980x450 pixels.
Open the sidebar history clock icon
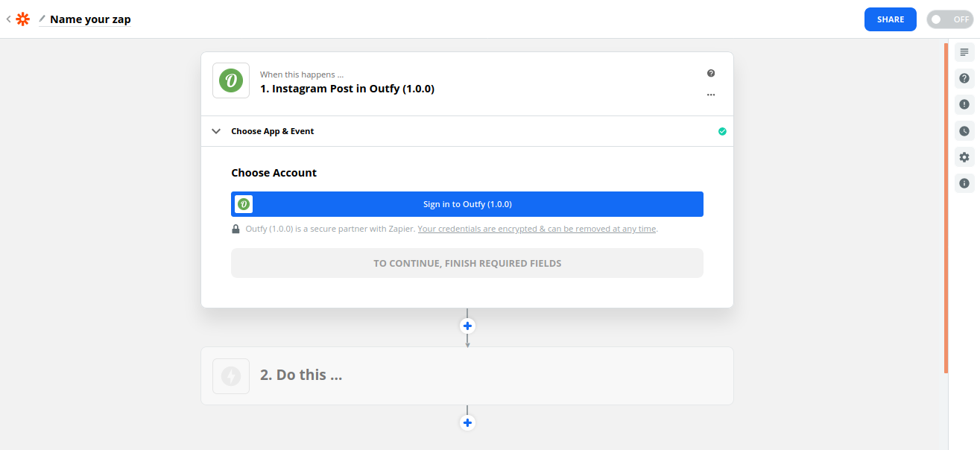(x=964, y=131)
